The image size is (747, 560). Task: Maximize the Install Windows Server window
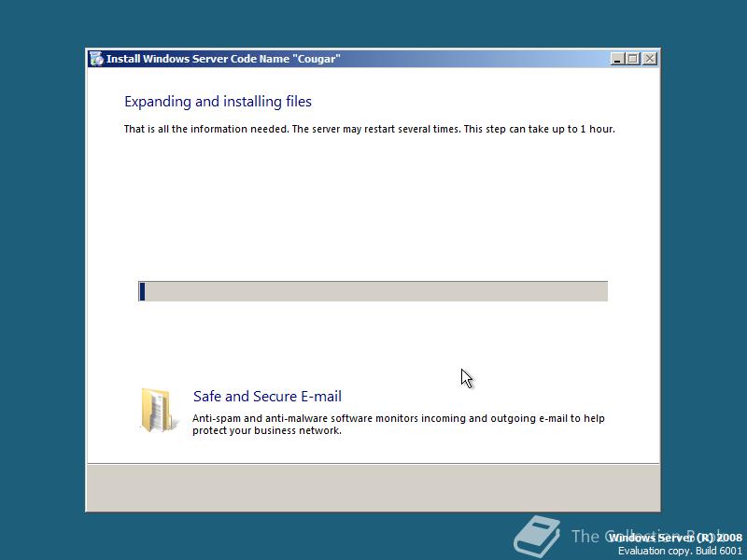click(x=633, y=59)
